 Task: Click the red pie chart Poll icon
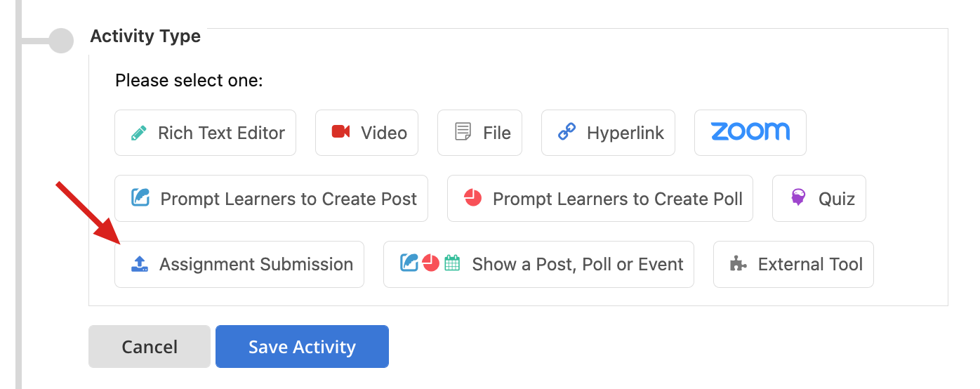[473, 198]
